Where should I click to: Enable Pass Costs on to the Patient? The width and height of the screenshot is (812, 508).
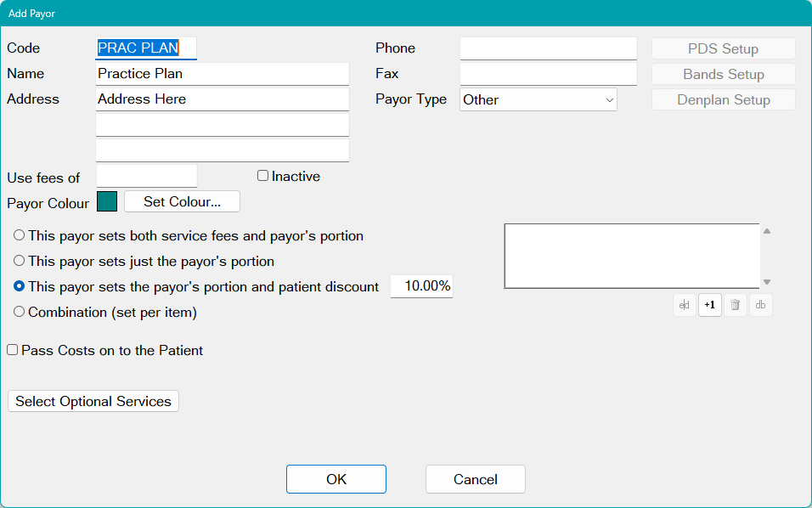13,350
